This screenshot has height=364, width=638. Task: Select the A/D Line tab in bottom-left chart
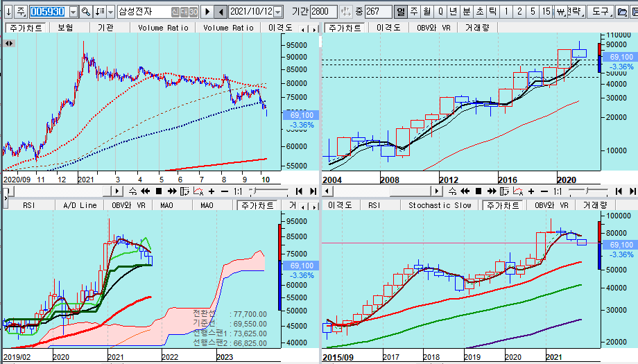pos(80,205)
